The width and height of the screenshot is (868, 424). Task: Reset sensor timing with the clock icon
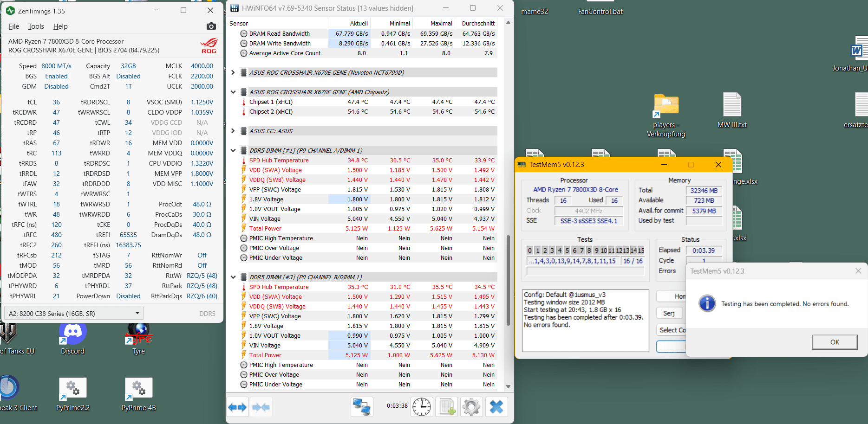pyautogui.click(x=422, y=407)
